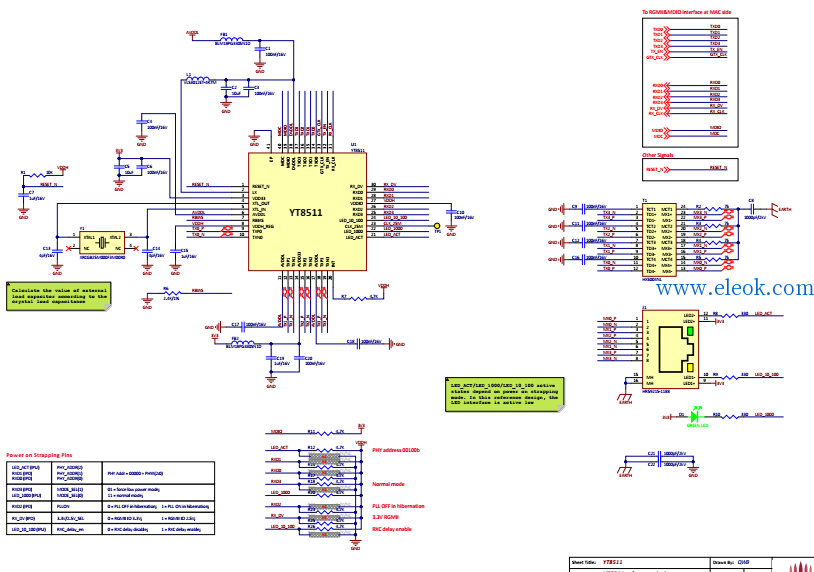The image size is (814, 572).
Task: Click the large YT8511 chip label
Action: click(306, 212)
